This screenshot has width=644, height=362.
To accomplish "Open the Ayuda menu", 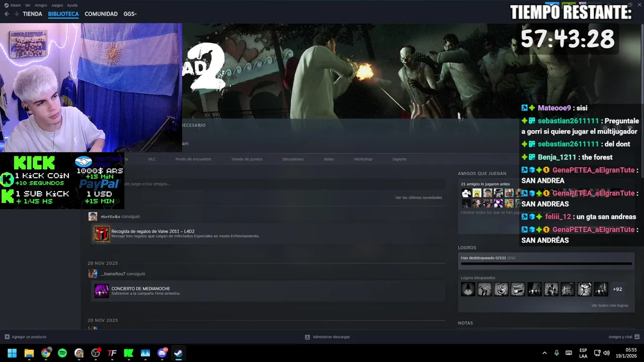I will [72, 5].
